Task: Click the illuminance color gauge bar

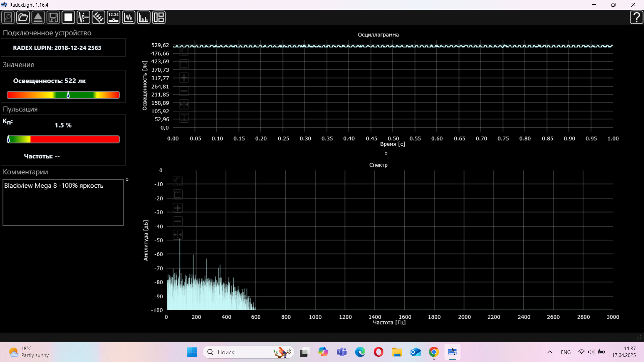Action: point(63,95)
